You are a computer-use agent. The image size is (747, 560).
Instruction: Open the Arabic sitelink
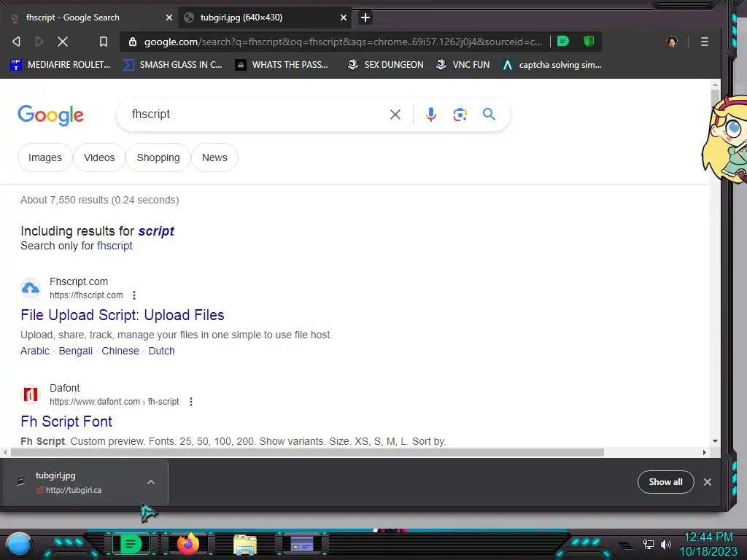[x=35, y=351]
